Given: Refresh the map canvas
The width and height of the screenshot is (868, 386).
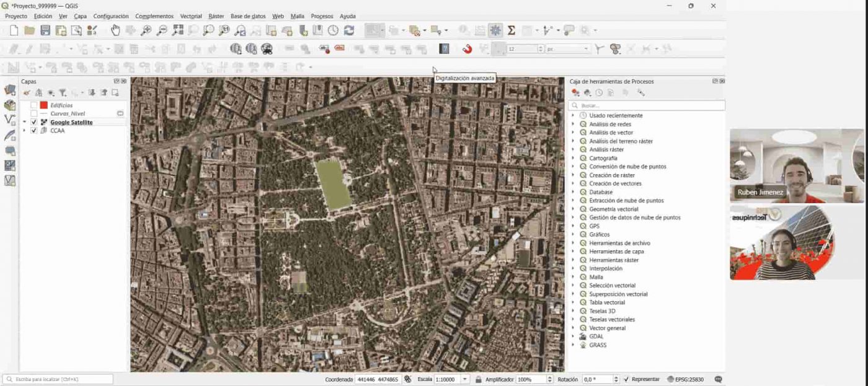Looking at the screenshot, I should pos(349,30).
